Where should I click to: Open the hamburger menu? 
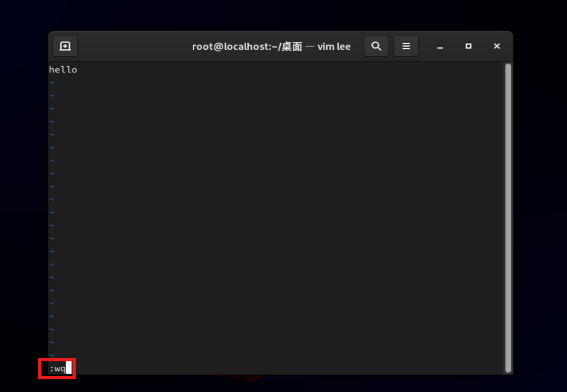click(x=406, y=46)
